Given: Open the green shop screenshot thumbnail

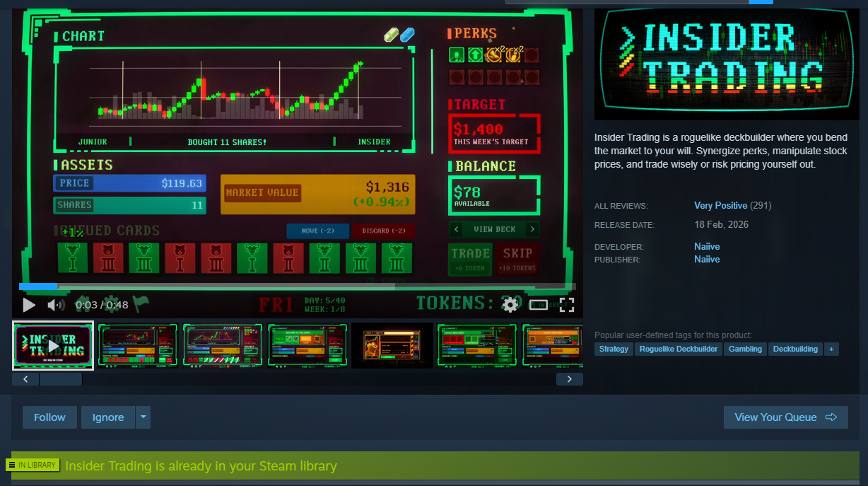Looking at the screenshot, I should pyautogui.click(x=307, y=346).
